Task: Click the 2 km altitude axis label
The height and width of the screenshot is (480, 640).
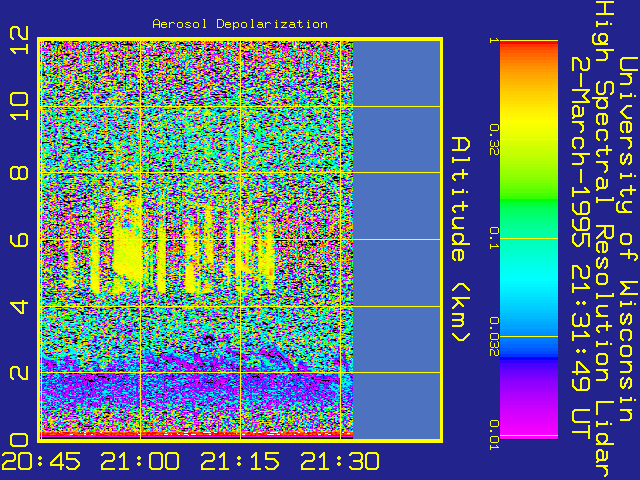Action: click(x=19, y=373)
